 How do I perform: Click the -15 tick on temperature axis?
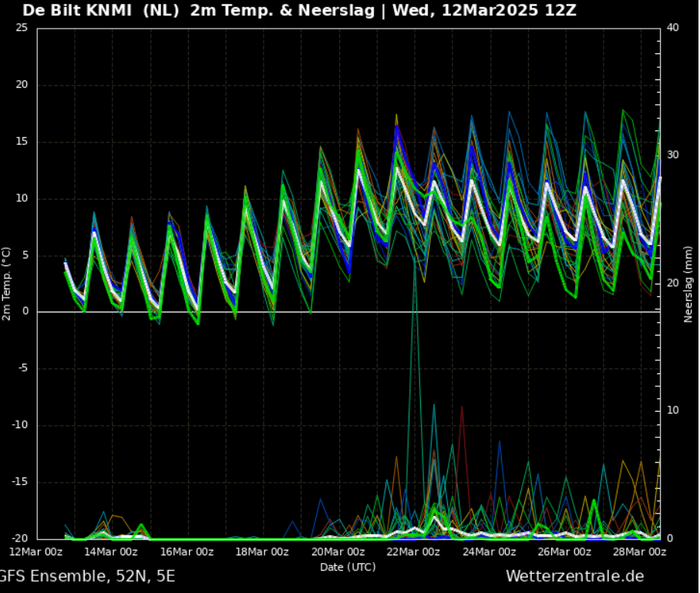21,482
